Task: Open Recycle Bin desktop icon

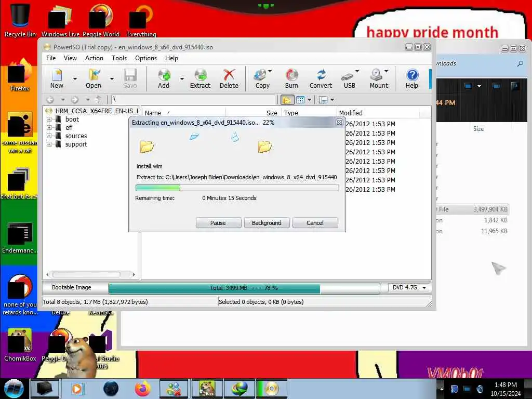Action: [20, 20]
